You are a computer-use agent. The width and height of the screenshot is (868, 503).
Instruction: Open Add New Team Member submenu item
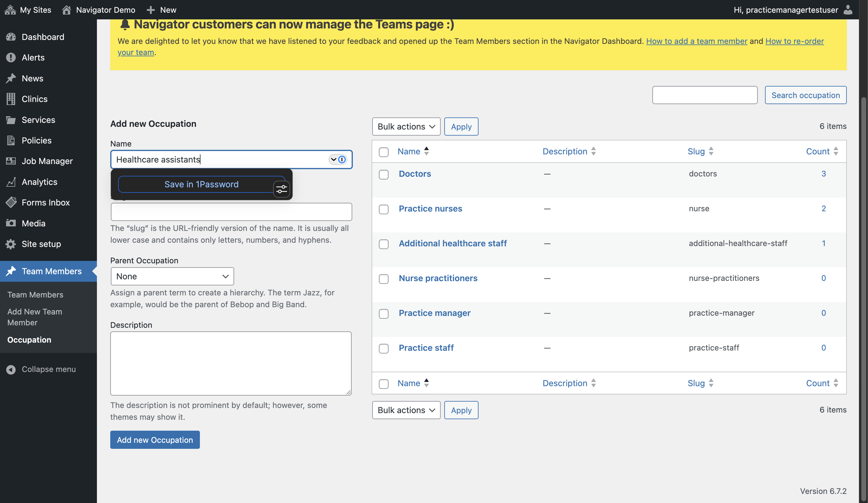(35, 317)
